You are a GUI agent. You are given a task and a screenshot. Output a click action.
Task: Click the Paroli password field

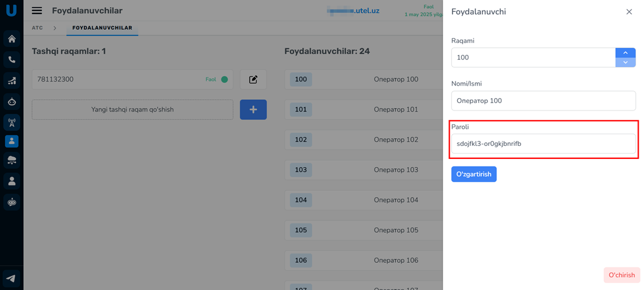click(x=543, y=144)
